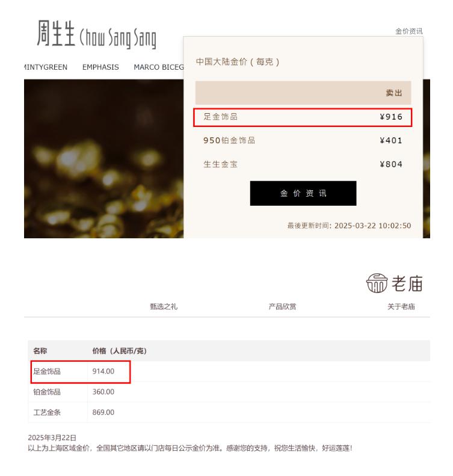
Task: Click the 老庙 brand logo icon
Action: pos(377,283)
